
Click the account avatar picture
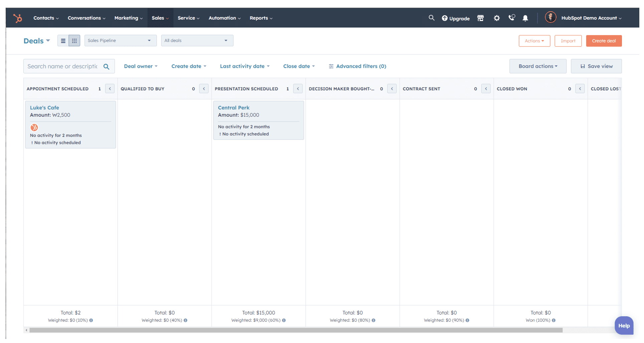[x=550, y=17]
